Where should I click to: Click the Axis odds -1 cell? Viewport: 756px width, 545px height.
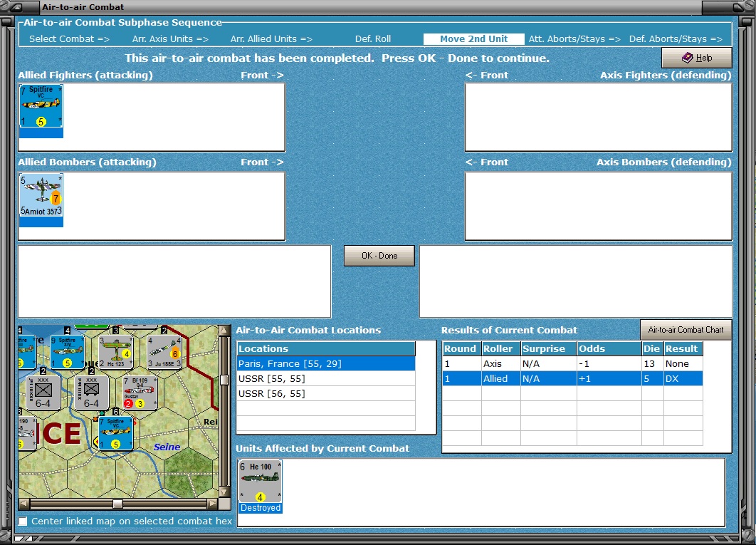609,363
